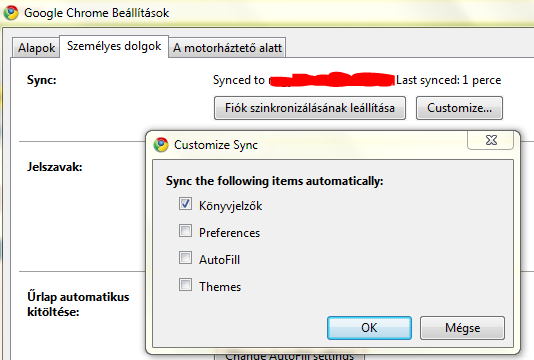Image resolution: width=534 pixels, height=360 pixels.
Task: Click the Chrome icon in Customize Sync dialog
Action: pyautogui.click(x=161, y=145)
